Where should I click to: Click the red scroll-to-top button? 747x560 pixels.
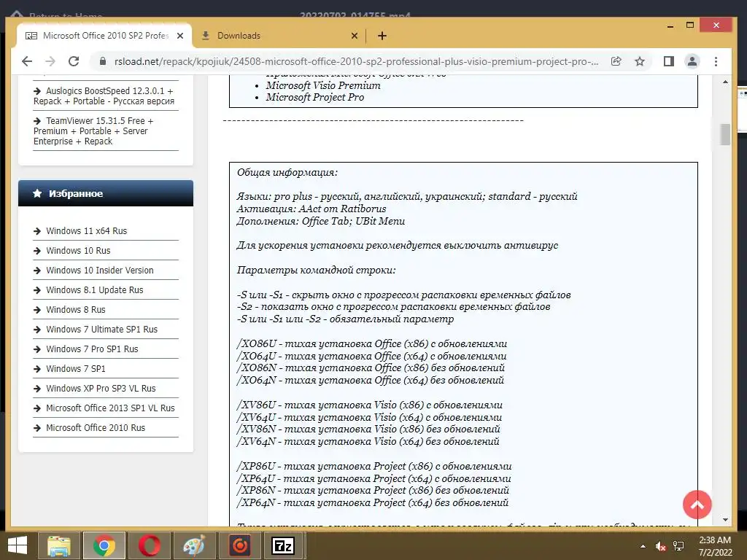point(697,505)
